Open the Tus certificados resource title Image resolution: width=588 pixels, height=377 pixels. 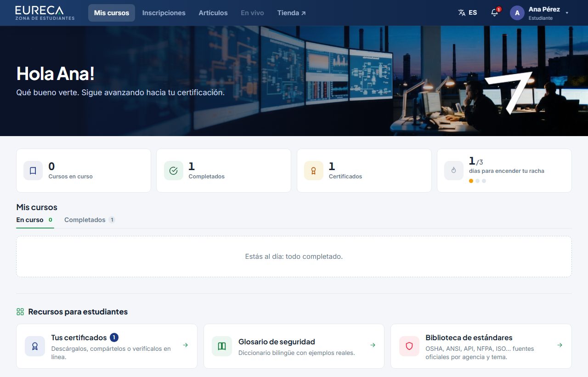coord(79,337)
